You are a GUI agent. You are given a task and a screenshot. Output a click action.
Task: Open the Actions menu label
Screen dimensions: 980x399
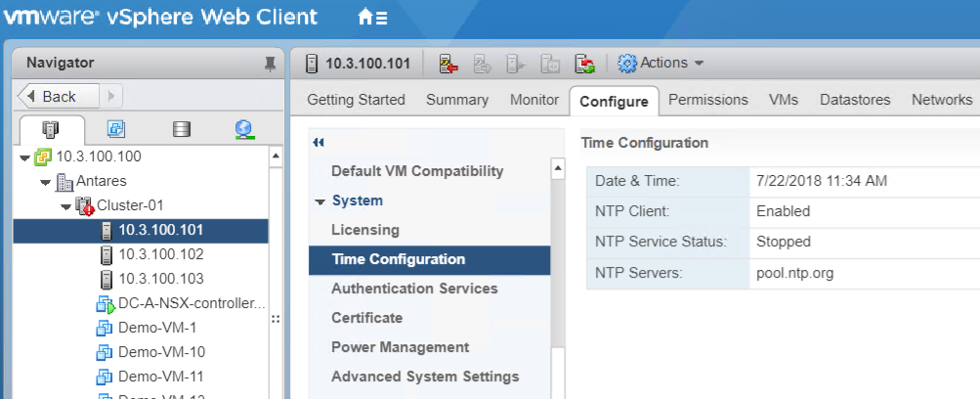tap(663, 63)
